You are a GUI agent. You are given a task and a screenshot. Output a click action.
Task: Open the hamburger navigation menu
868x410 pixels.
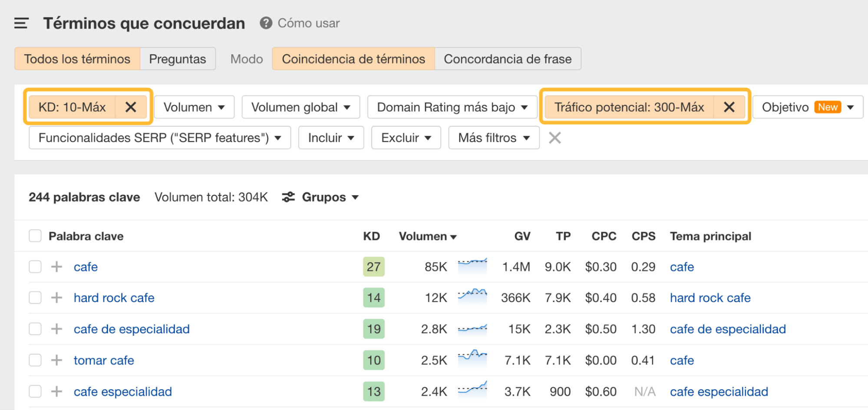[20, 23]
